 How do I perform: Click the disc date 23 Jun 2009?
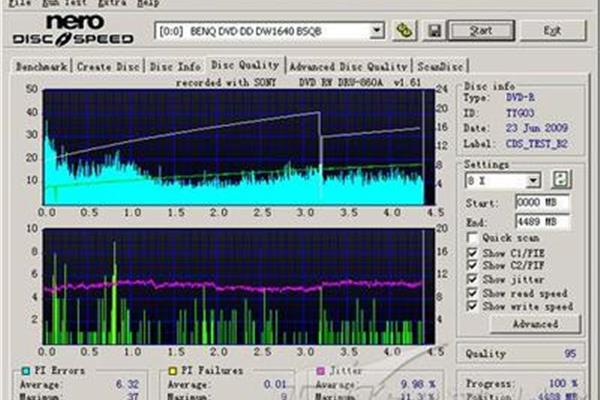[536, 128]
